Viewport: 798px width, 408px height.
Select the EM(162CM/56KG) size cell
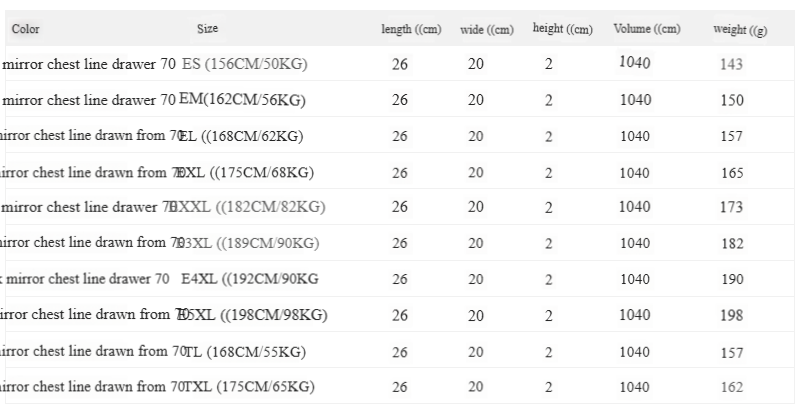(x=242, y=100)
